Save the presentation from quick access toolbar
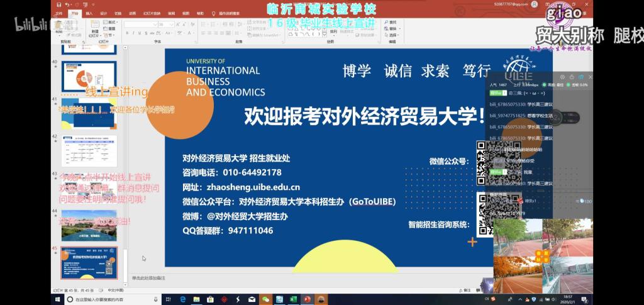The width and height of the screenshot is (644, 305). [58, 5]
